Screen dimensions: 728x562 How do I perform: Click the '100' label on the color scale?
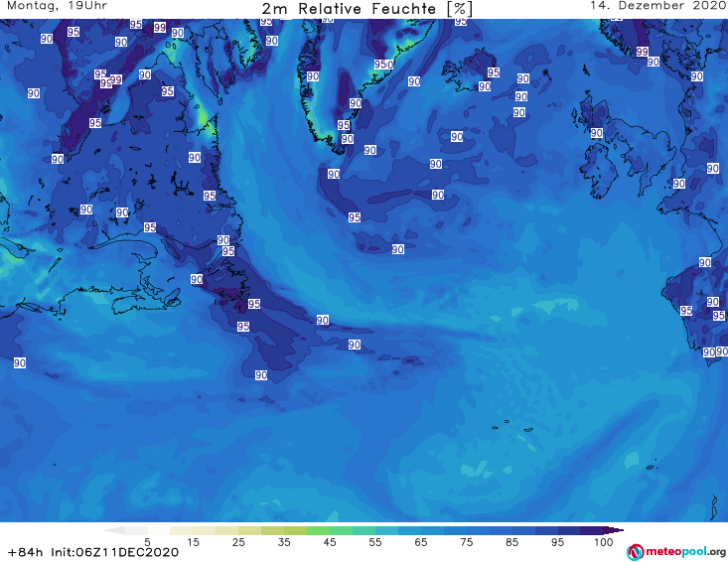pyautogui.click(x=603, y=542)
